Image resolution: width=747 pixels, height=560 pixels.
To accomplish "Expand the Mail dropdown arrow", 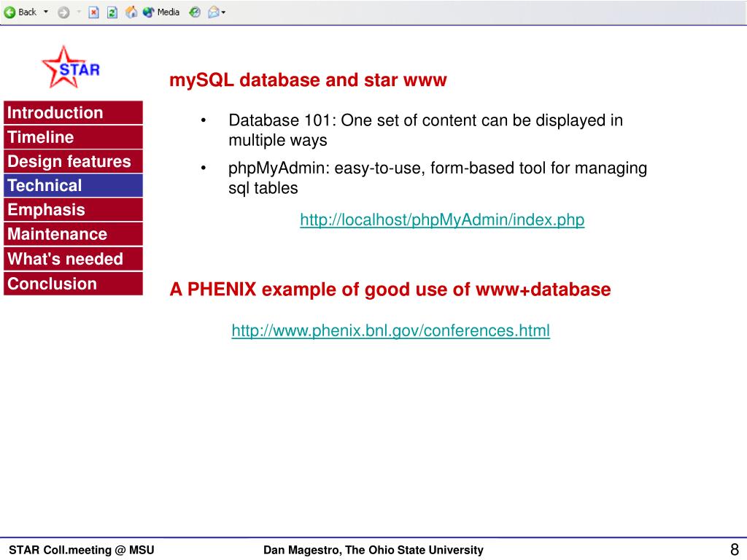I will click(223, 13).
